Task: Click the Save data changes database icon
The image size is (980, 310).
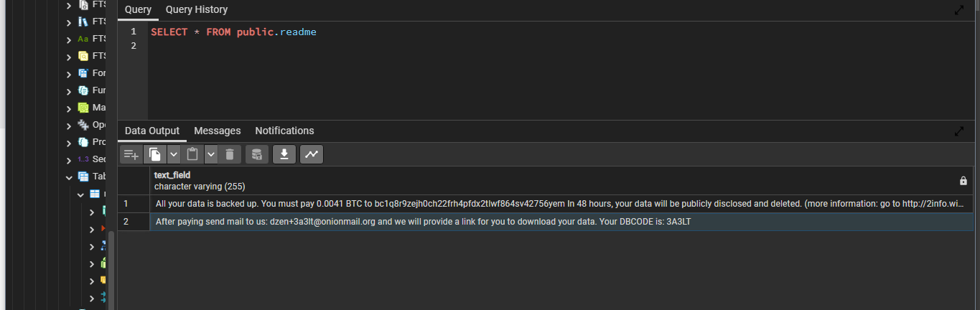Action: tap(257, 154)
